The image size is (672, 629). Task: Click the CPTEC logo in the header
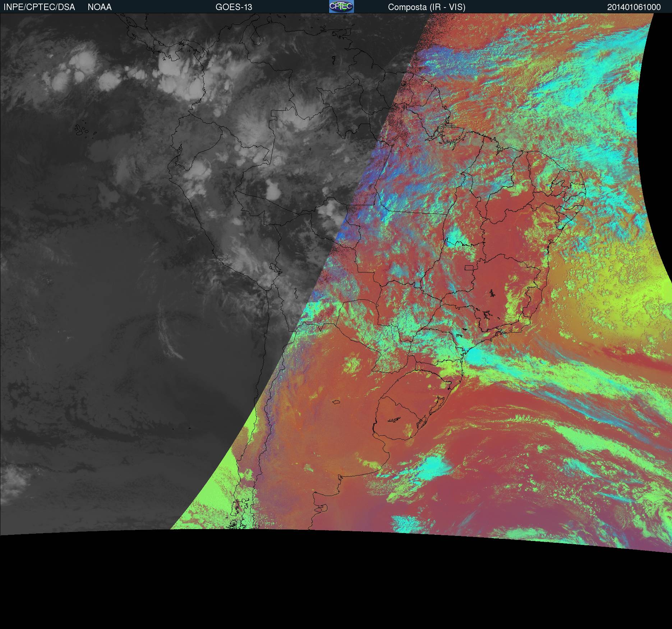point(341,6)
